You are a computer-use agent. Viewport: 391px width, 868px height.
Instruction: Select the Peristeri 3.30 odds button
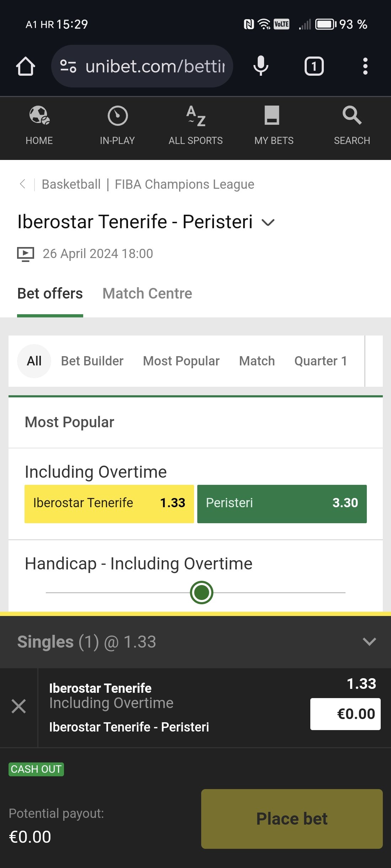point(282,504)
